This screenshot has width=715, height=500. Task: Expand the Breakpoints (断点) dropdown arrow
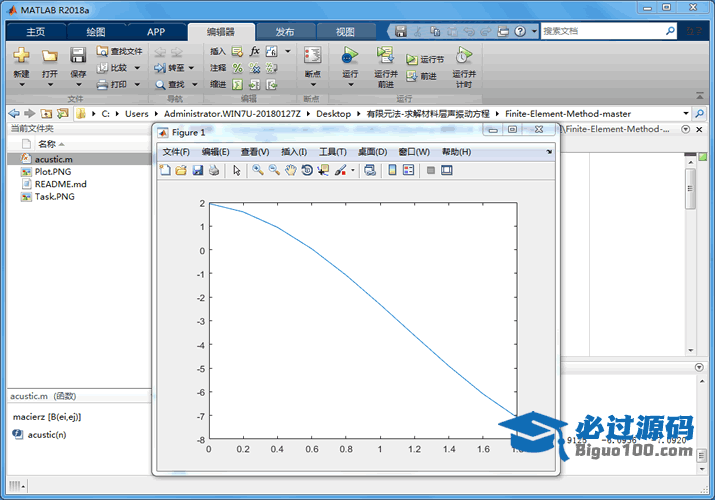(x=313, y=85)
